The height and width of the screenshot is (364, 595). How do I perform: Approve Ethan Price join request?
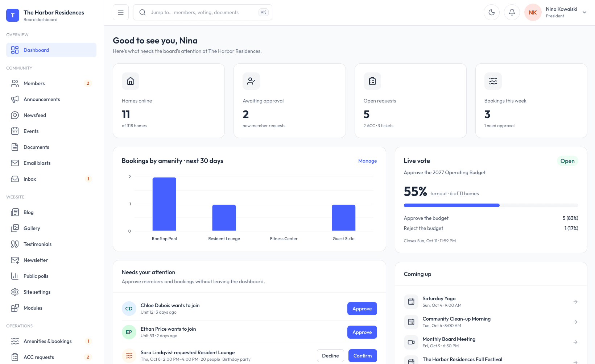[x=362, y=332]
